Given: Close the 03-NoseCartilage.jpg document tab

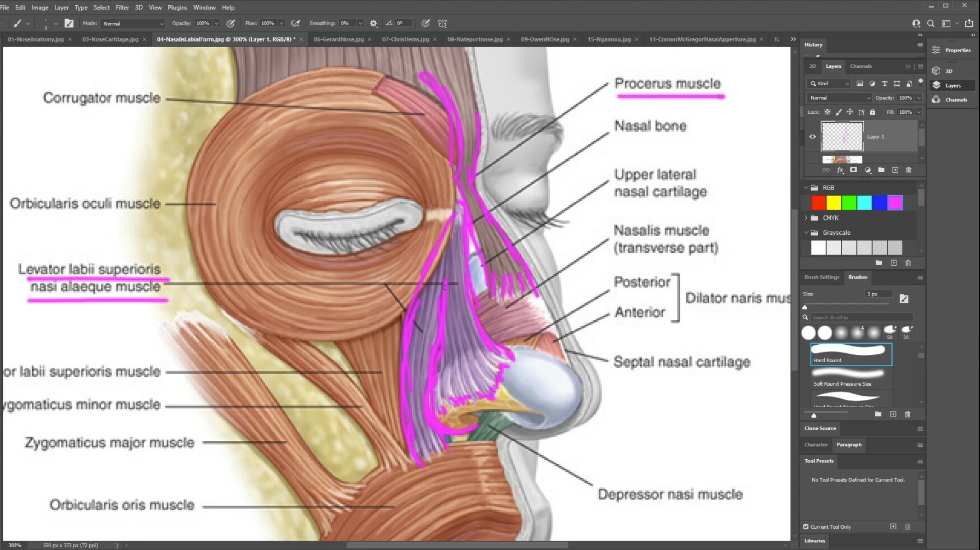Looking at the screenshot, I should point(144,39).
